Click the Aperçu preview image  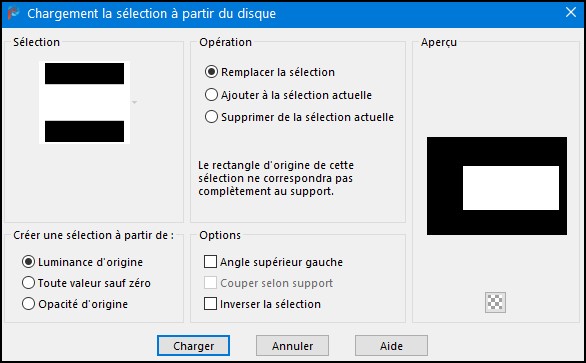(497, 186)
